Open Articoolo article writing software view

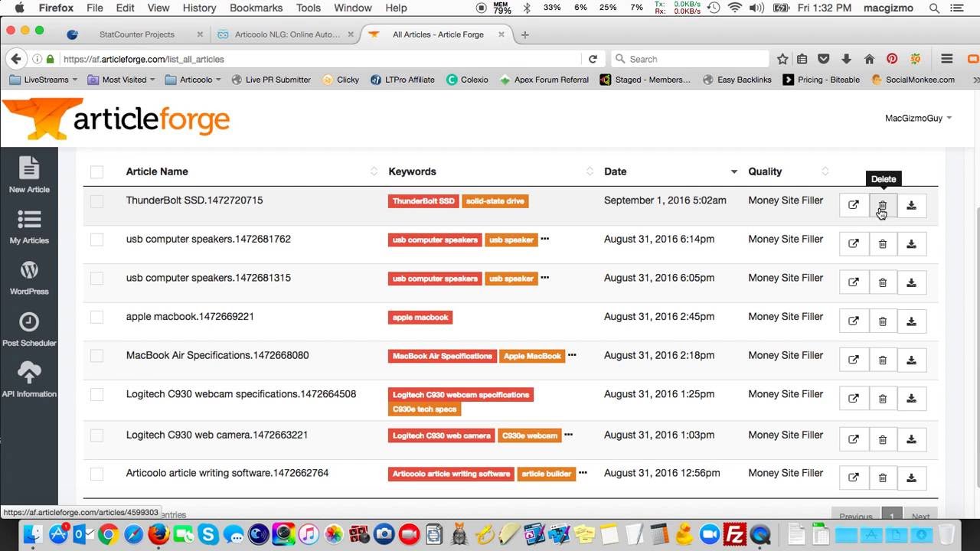pos(854,478)
